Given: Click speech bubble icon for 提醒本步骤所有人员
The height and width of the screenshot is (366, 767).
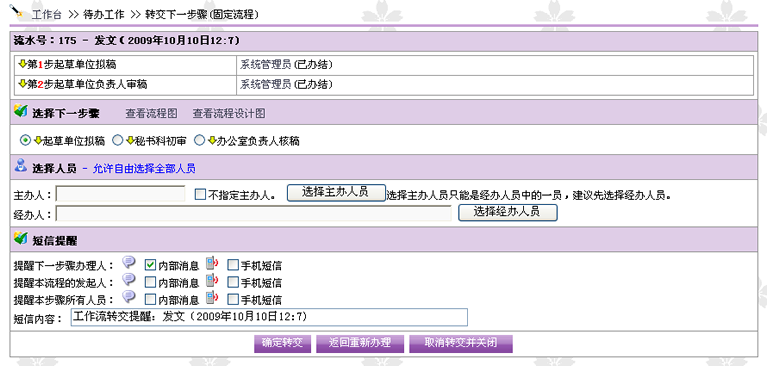Looking at the screenshot, I should [129, 297].
